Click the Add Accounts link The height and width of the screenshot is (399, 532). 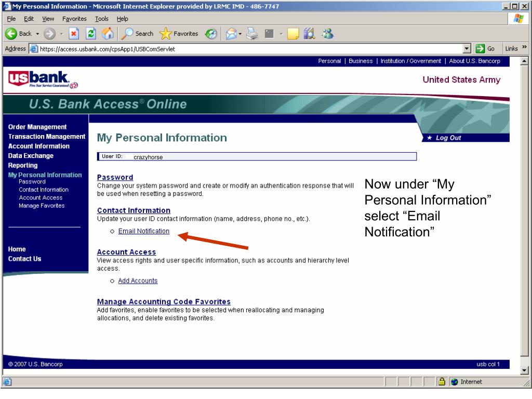(x=138, y=281)
